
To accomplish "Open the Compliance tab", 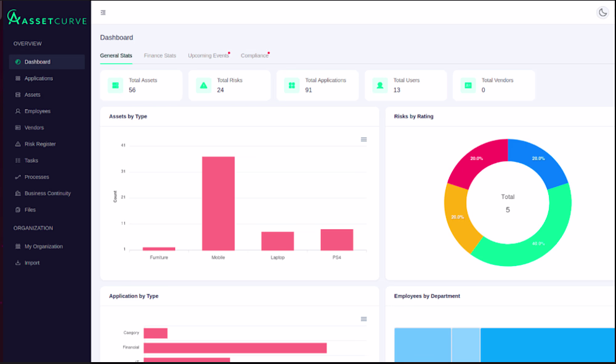I will tap(254, 56).
